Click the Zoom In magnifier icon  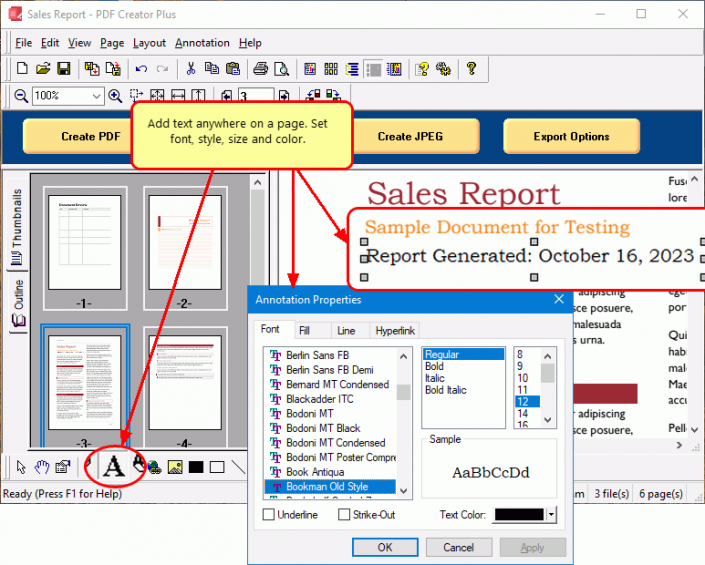(x=115, y=96)
